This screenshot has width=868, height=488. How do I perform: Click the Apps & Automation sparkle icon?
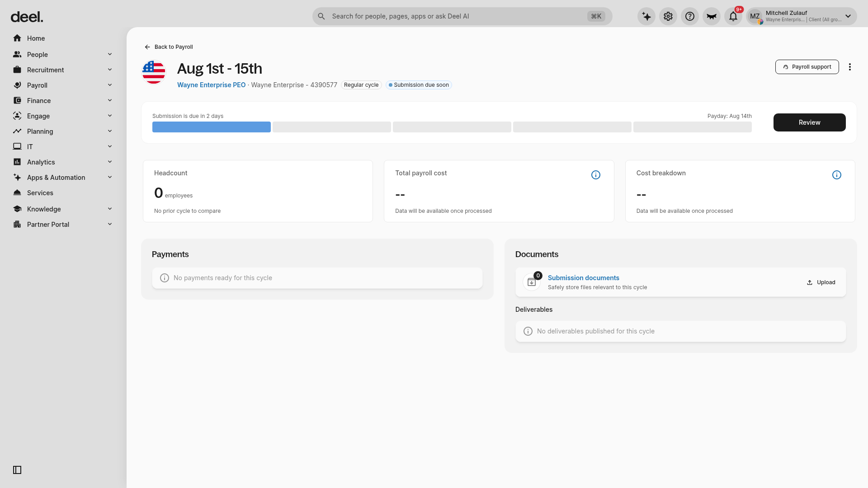click(x=17, y=177)
